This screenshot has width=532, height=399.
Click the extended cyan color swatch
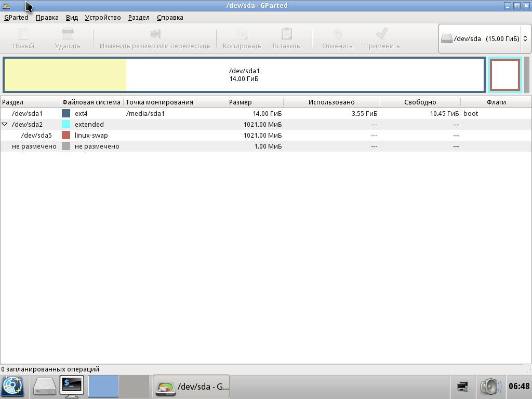66,124
